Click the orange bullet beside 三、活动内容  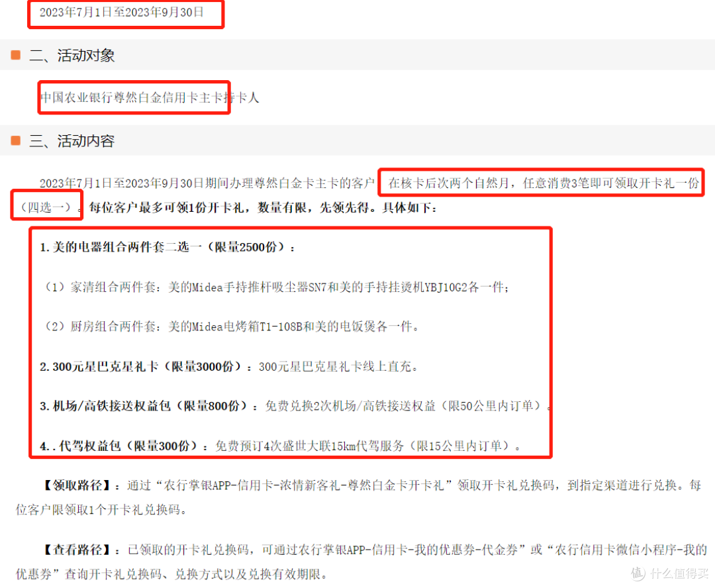coord(15,140)
